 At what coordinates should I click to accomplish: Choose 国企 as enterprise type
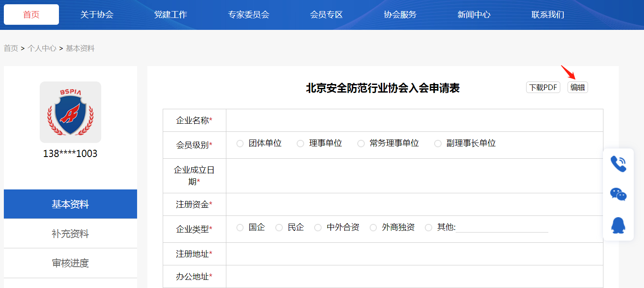(240, 228)
